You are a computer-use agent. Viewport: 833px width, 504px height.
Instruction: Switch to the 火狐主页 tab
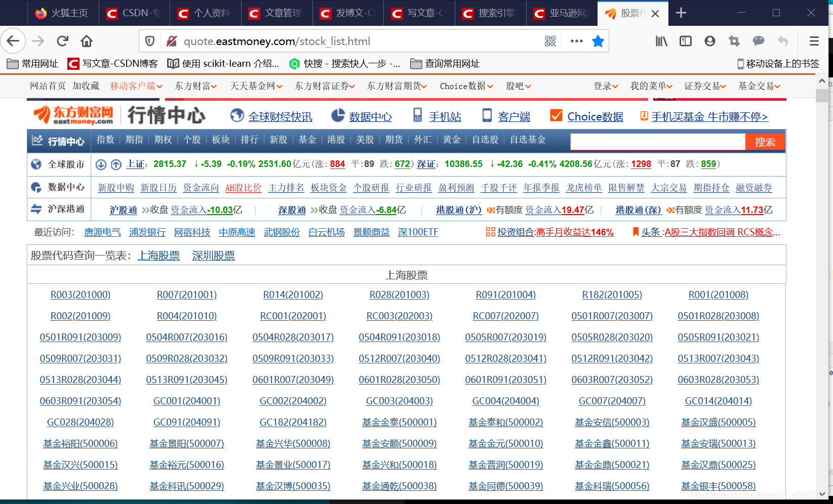62,13
